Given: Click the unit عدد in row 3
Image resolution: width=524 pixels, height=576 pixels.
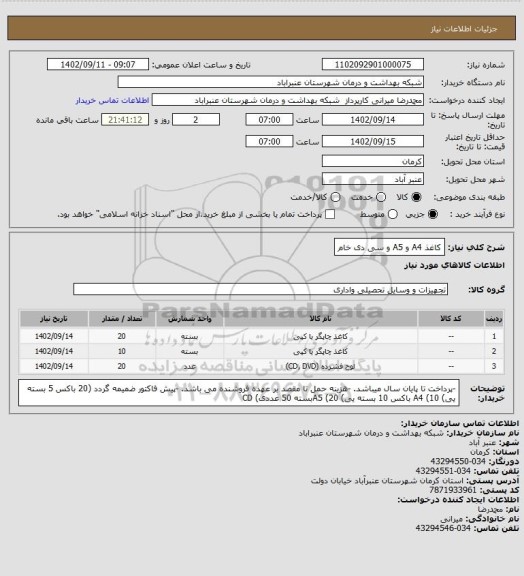Looking at the screenshot, I should (x=190, y=366).
